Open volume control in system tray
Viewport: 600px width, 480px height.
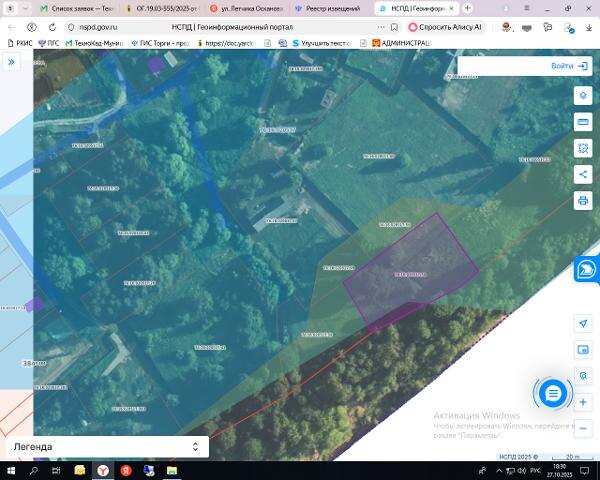point(522,470)
